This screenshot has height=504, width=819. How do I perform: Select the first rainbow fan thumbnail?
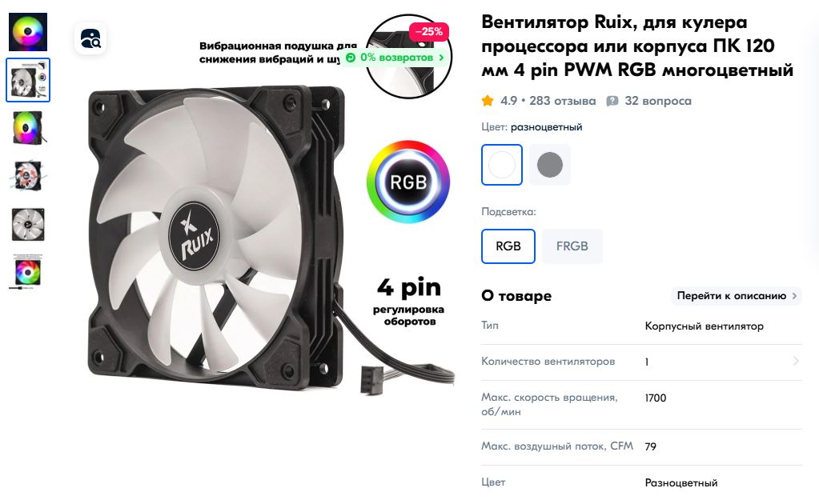point(28,32)
